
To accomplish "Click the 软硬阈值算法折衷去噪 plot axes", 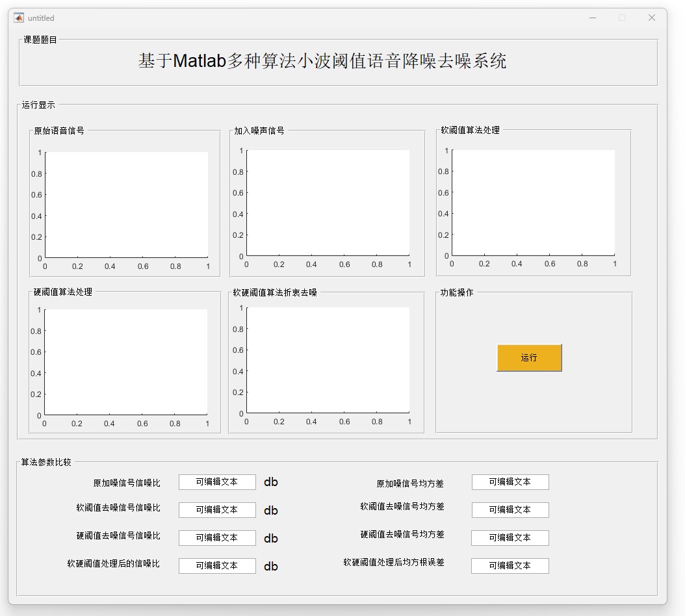I will 328,360.
